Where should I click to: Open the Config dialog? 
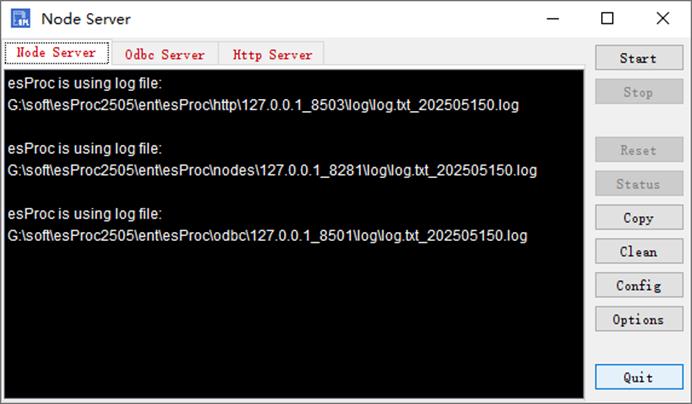pyautogui.click(x=639, y=286)
